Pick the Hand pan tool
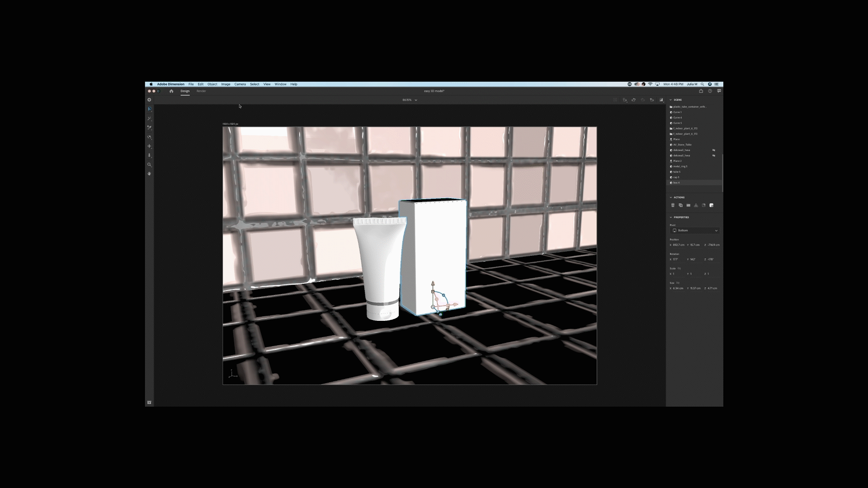This screenshot has height=488, width=868. click(x=149, y=174)
